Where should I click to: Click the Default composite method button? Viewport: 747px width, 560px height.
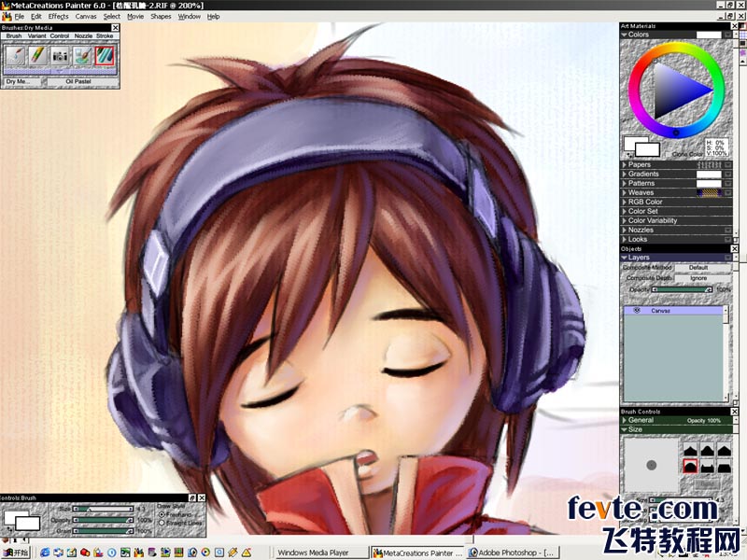(x=698, y=268)
